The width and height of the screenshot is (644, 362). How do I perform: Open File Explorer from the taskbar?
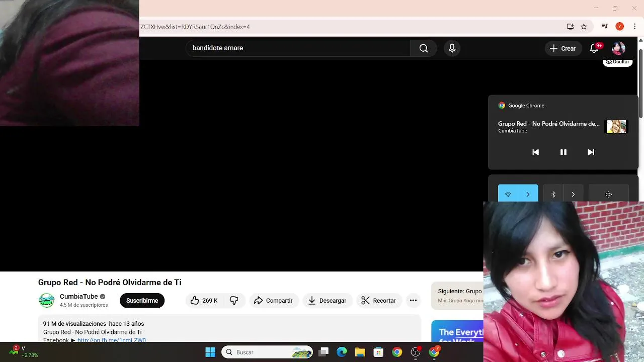click(360, 352)
